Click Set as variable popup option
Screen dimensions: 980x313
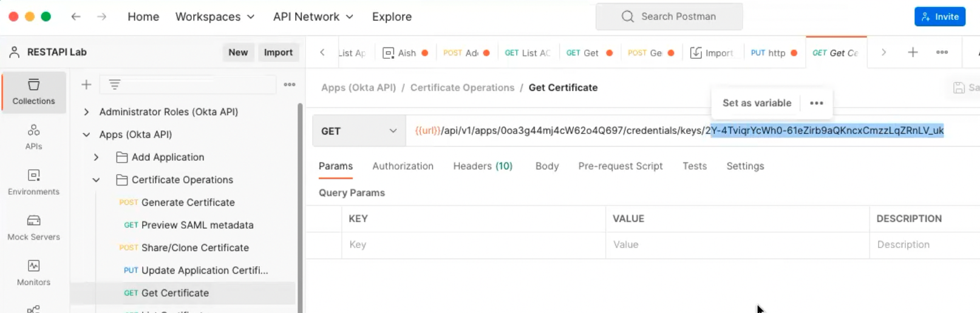click(x=757, y=103)
